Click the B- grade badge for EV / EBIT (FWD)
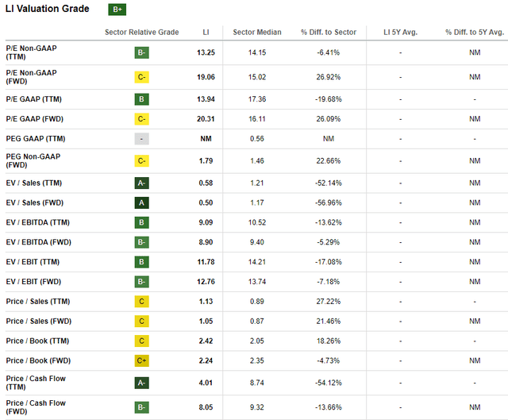 pos(141,282)
